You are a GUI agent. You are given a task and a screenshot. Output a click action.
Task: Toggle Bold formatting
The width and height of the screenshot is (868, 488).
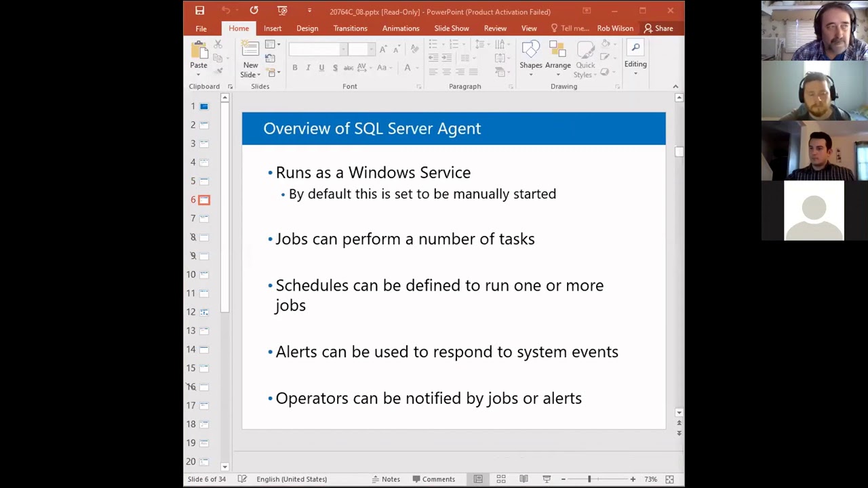[x=295, y=68]
